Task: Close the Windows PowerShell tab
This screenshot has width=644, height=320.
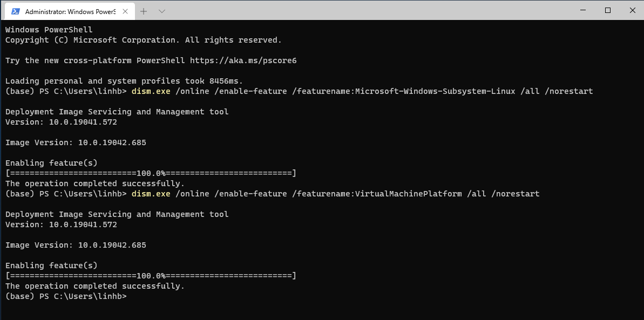Action: (x=125, y=11)
